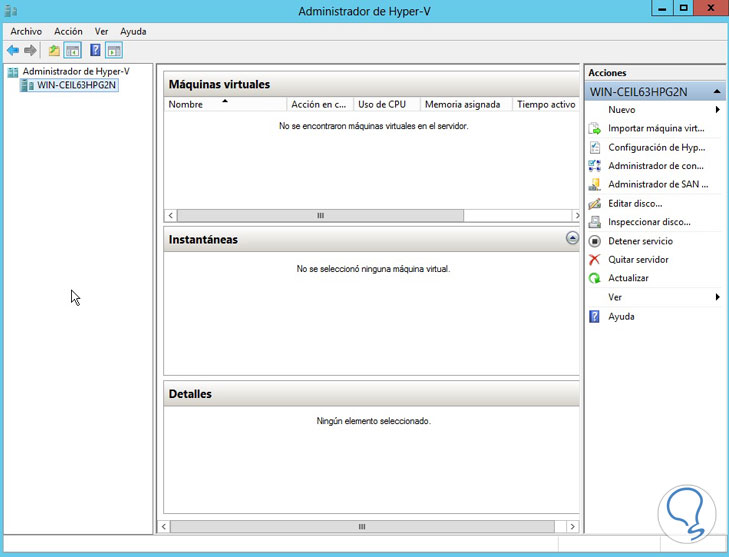Click right arrow of bottom horizontal scrollbar

click(572, 527)
